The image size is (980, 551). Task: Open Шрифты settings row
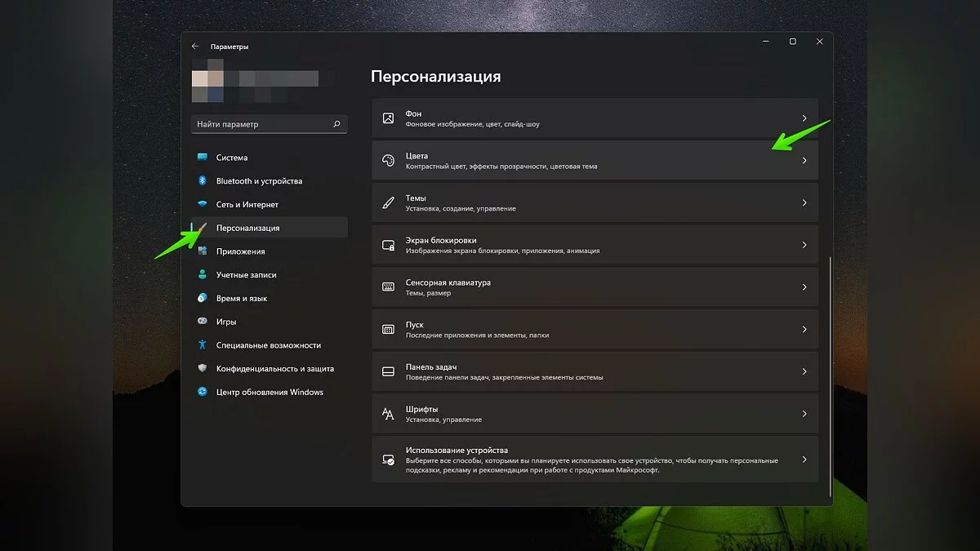[x=595, y=414]
